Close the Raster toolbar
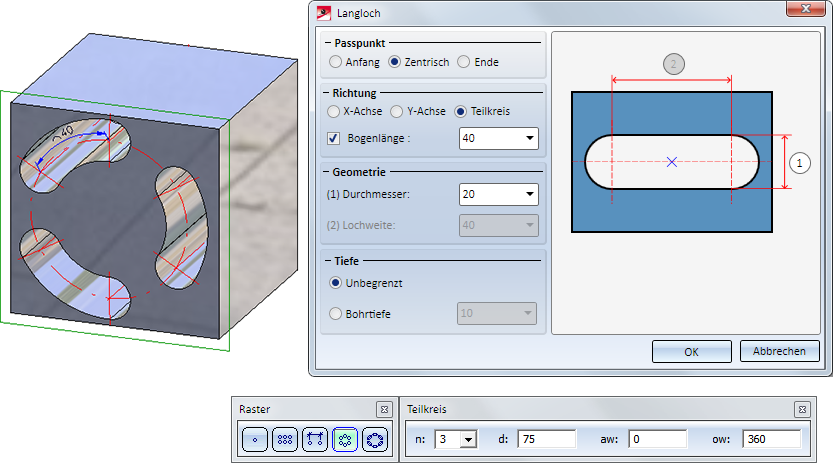This screenshot has height=463, width=833. pyautogui.click(x=384, y=409)
